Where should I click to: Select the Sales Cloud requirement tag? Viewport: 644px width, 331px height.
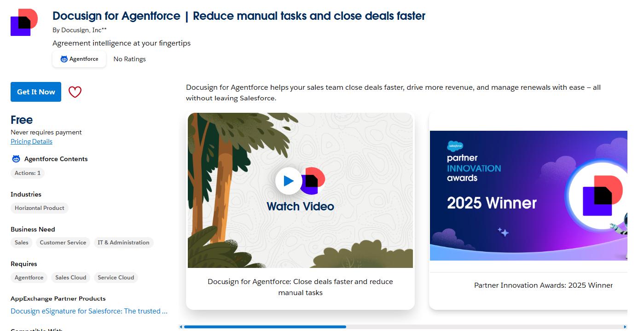coord(71,278)
